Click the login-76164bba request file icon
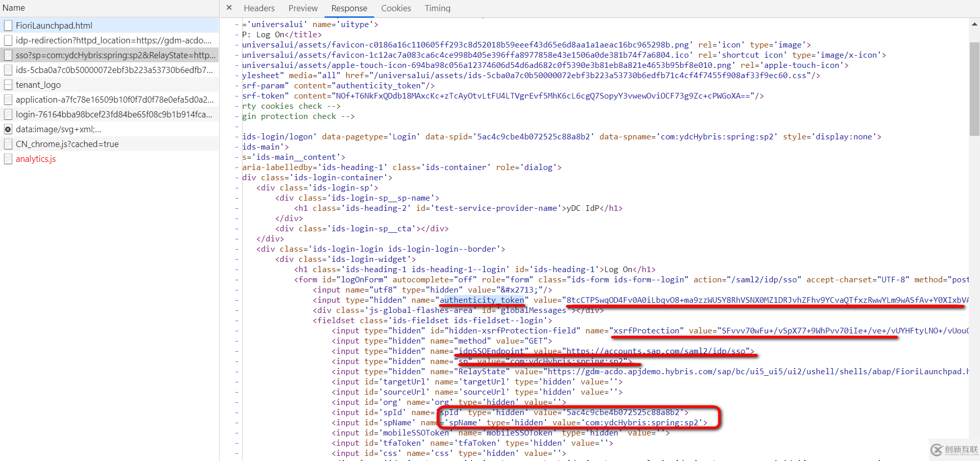980x461 pixels. point(8,114)
